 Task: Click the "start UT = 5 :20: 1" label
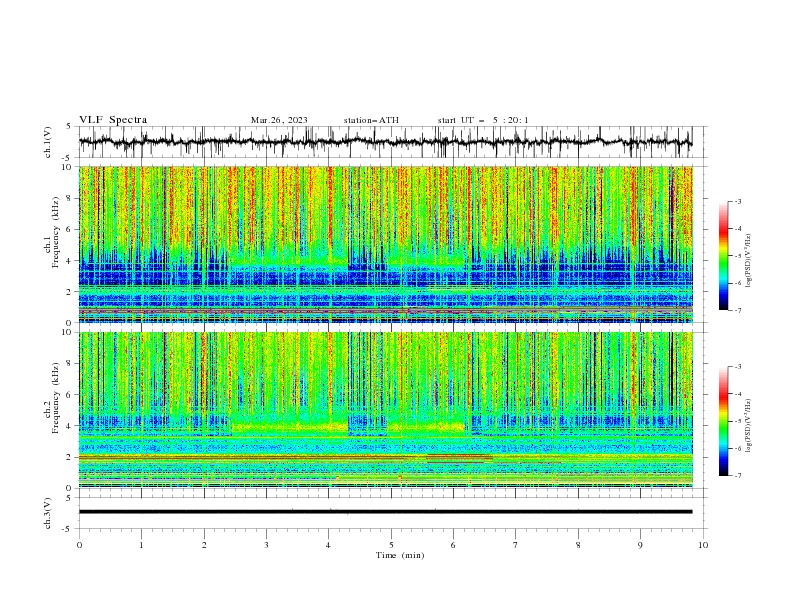click(483, 120)
